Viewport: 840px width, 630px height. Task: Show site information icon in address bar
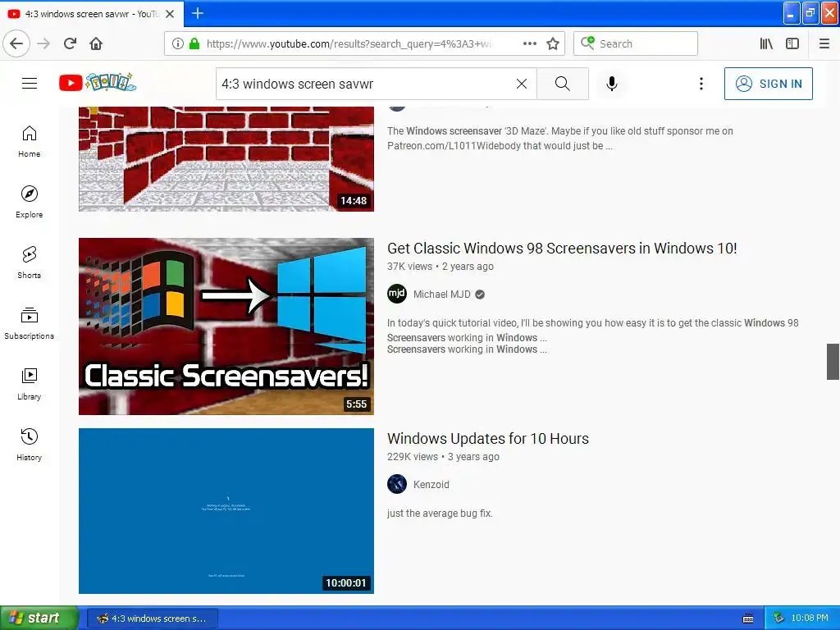click(178, 43)
